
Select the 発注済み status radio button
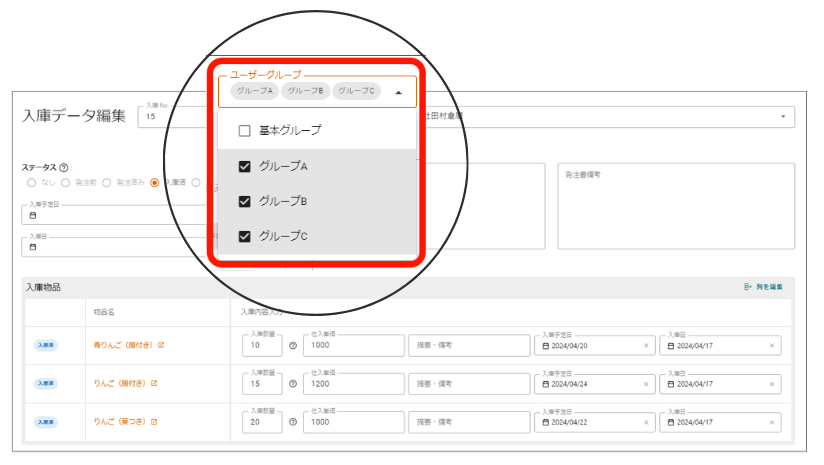(107, 183)
